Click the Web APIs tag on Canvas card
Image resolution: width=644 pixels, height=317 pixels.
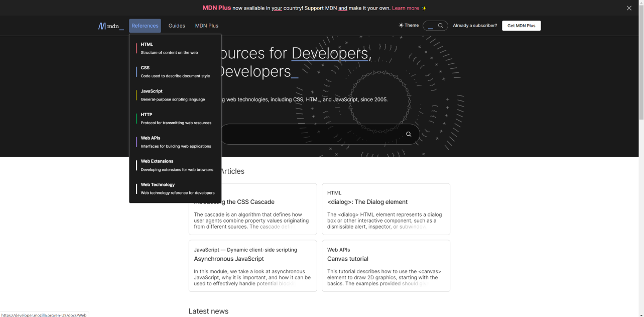pyautogui.click(x=339, y=250)
